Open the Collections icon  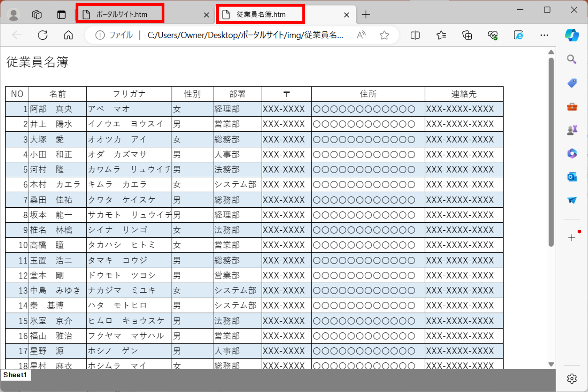[467, 35]
